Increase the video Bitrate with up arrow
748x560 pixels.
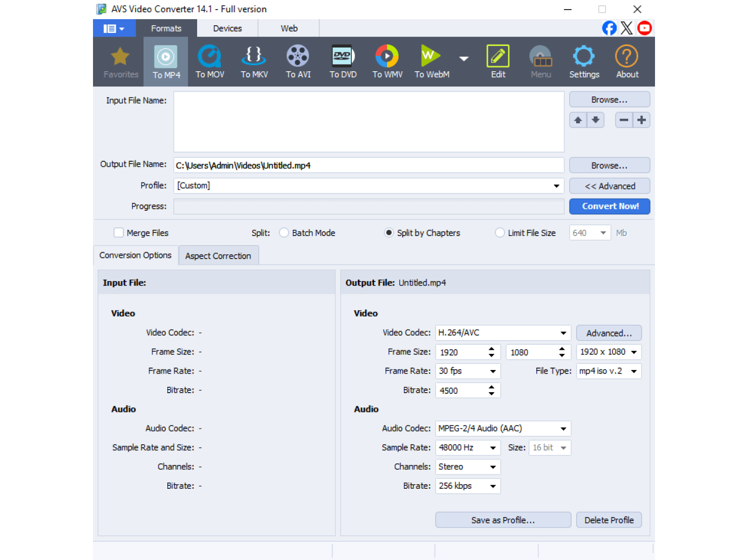[491, 387]
